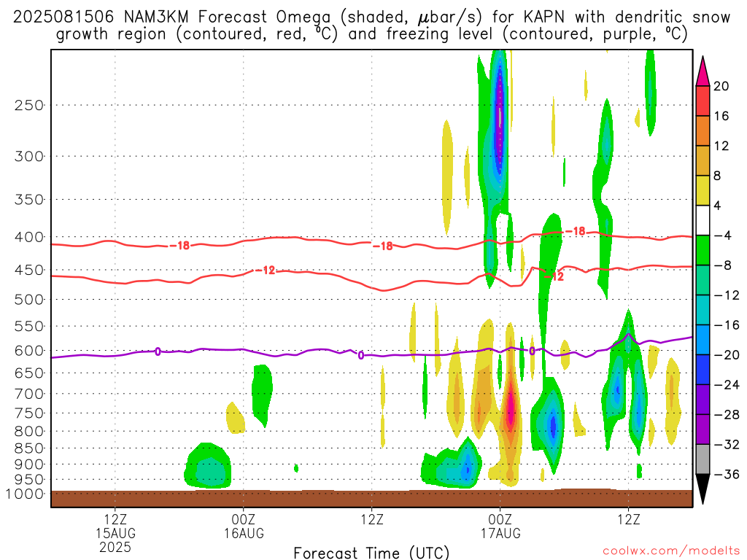Click the 00Z 16AUG time axis label
747x560 pixels.
pyautogui.click(x=244, y=526)
